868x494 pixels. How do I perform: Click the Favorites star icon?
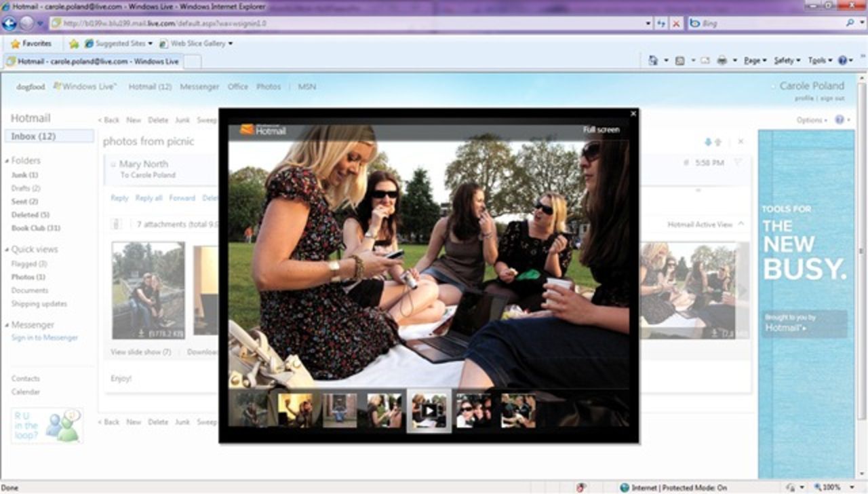(15, 43)
